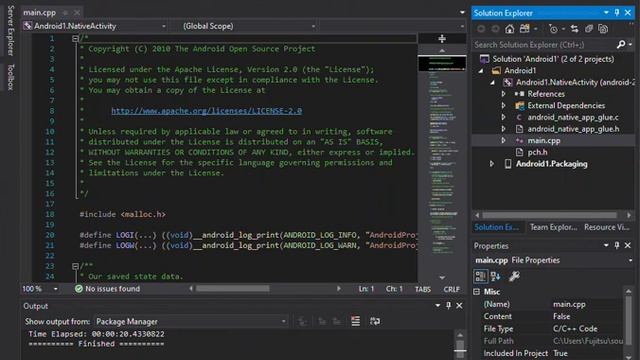The image size is (640, 360).
Task: Open the Android1.NativeActivity project dropdown
Action: 164,26
